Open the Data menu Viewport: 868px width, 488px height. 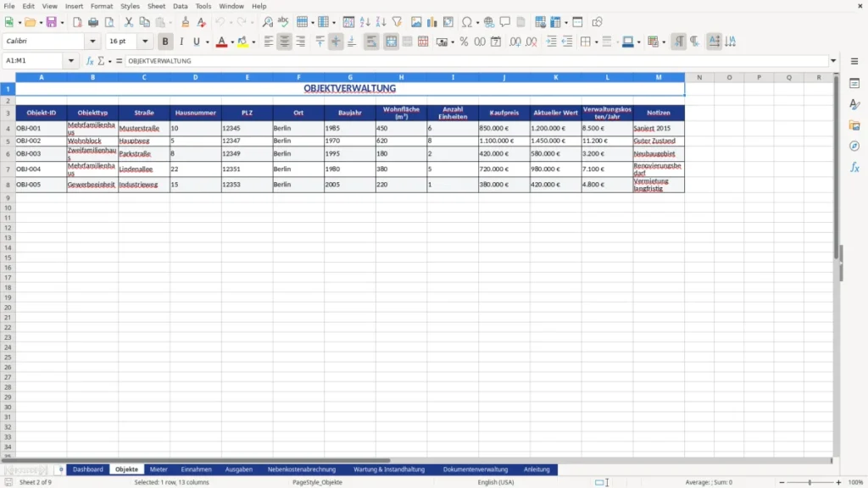click(x=180, y=6)
